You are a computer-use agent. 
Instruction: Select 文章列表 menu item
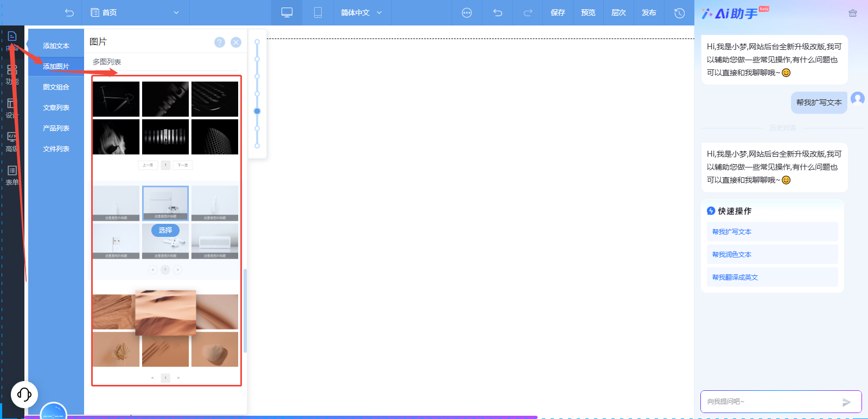tap(56, 108)
